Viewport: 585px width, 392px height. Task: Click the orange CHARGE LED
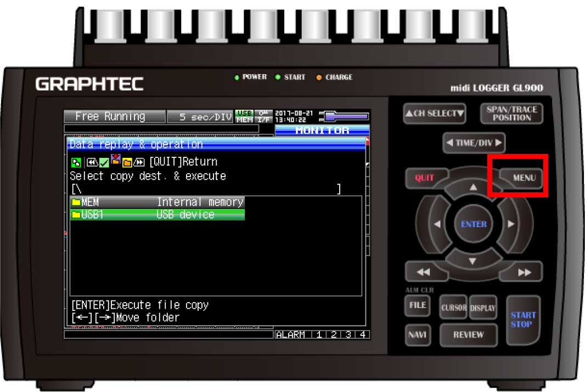click(319, 77)
